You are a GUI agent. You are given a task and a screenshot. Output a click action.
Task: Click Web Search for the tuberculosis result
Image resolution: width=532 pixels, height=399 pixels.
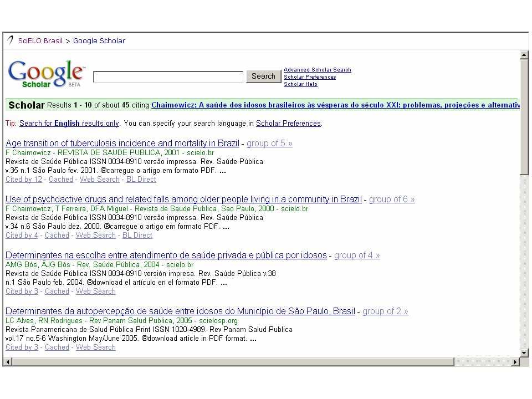(x=99, y=179)
